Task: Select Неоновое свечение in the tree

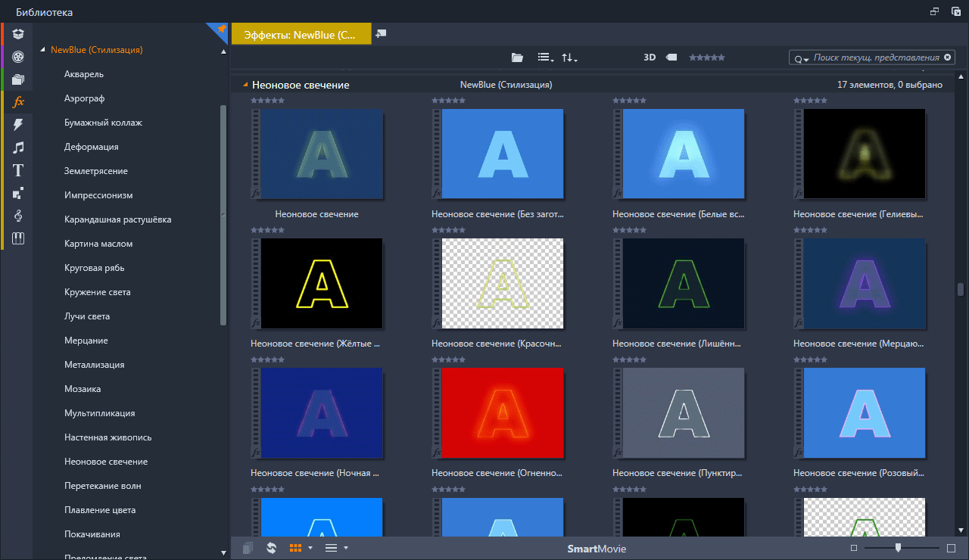Action: [x=106, y=462]
